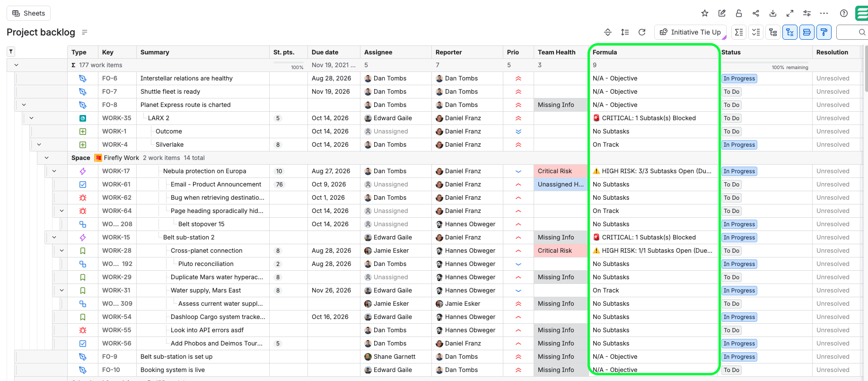868x381 pixels.
Task: Collapse the WORK-28 row
Action: pyautogui.click(x=61, y=250)
